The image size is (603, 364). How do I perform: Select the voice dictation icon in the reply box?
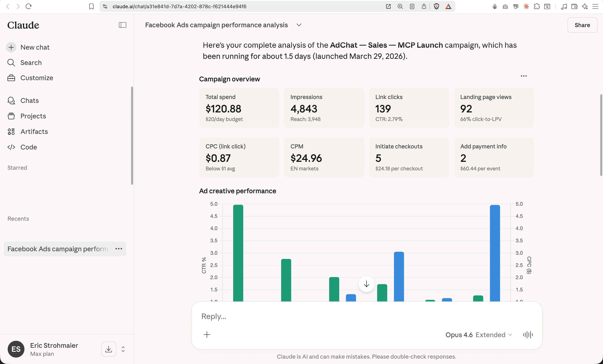pos(527,335)
